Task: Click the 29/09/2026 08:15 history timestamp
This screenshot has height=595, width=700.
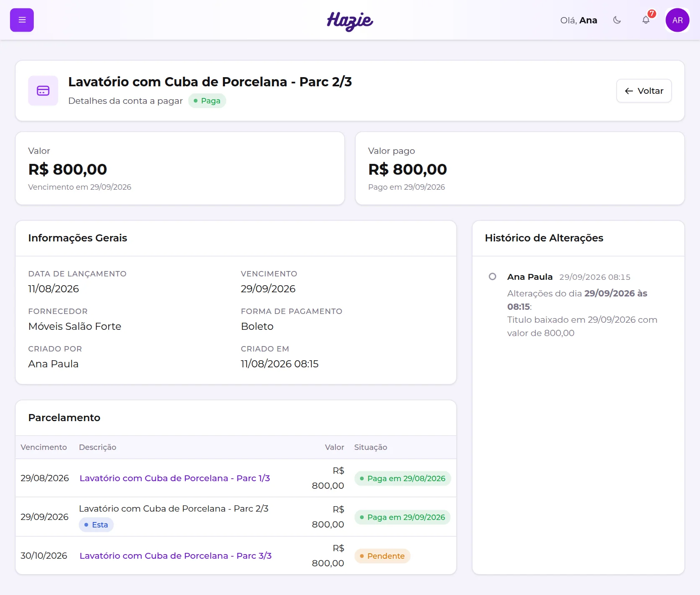Action: [x=595, y=277]
